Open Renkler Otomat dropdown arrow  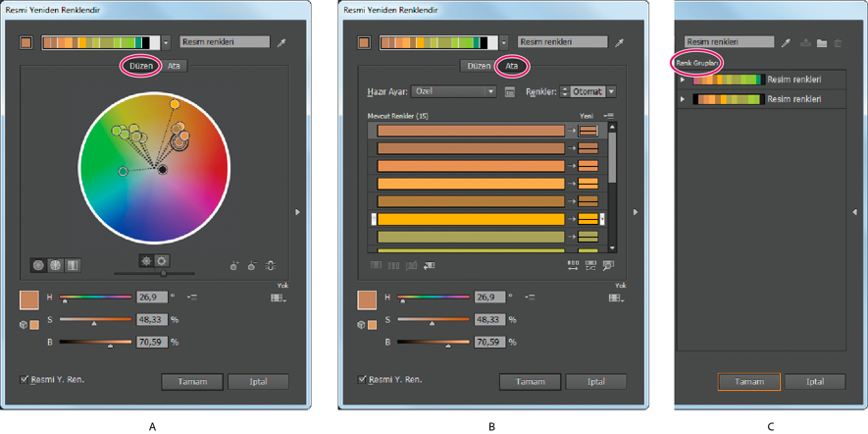[x=611, y=91]
